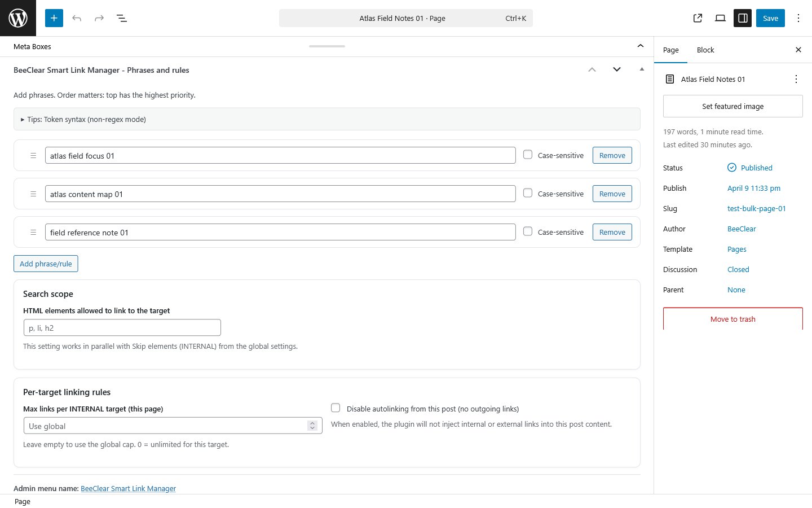This screenshot has width=812, height=508.
Task: Enable Case-sensitive for field reference note 01
Action: coord(527,231)
